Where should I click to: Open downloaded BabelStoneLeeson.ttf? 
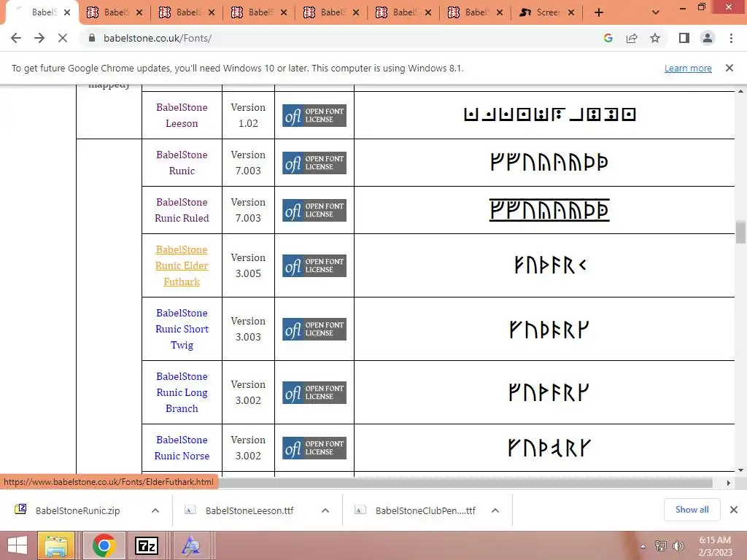240,510
